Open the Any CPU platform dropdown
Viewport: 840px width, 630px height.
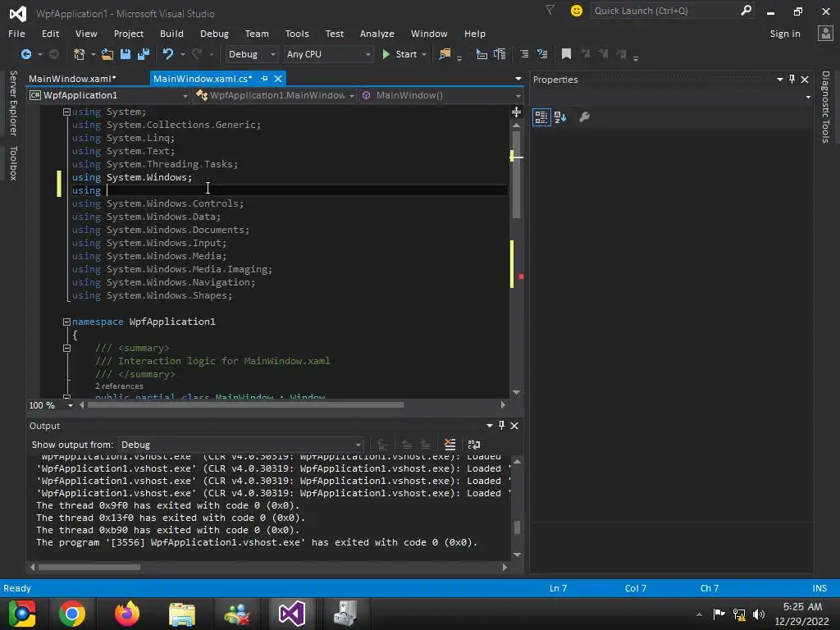pos(328,54)
